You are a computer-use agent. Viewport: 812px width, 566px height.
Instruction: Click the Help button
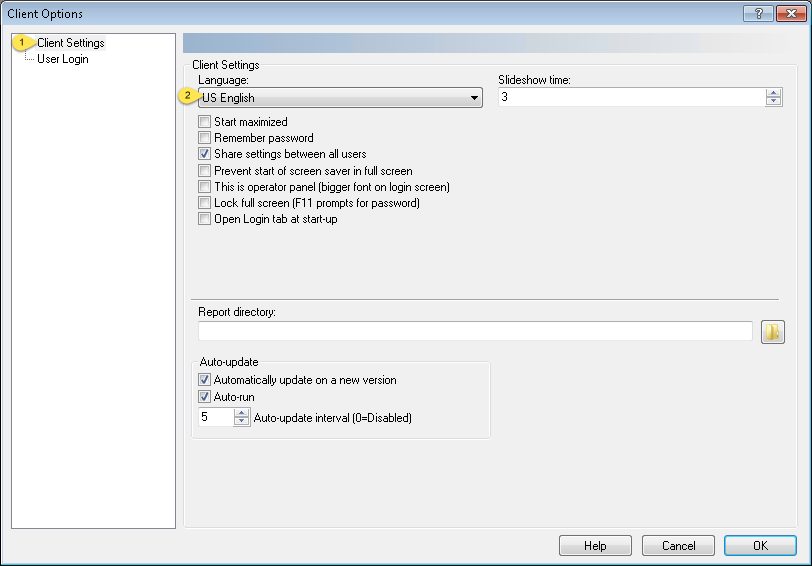click(x=595, y=545)
